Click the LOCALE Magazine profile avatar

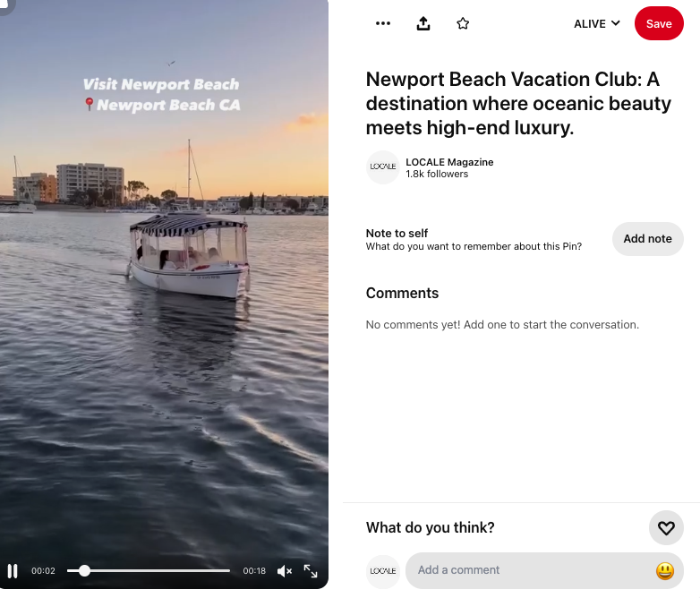point(382,167)
